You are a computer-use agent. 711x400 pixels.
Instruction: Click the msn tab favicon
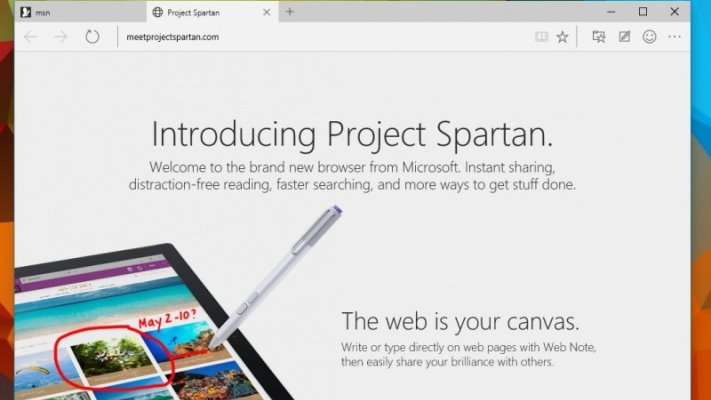pyautogui.click(x=26, y=12)
